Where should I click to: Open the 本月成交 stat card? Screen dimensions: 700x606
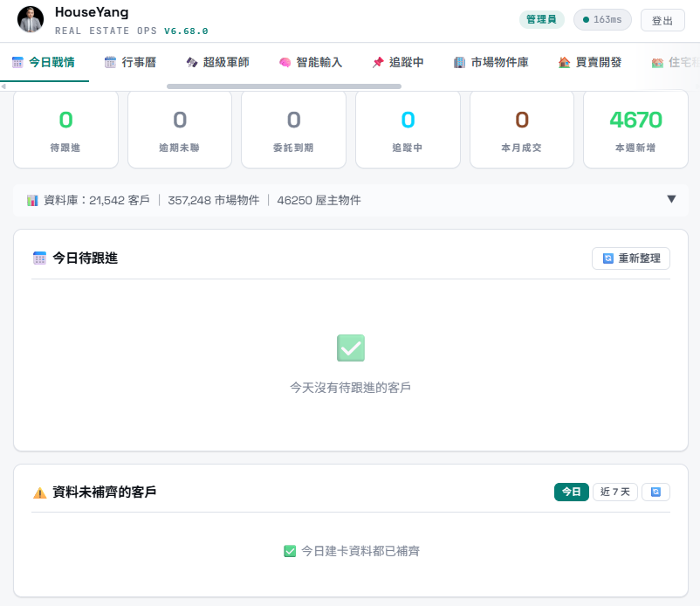click(521, 129)
